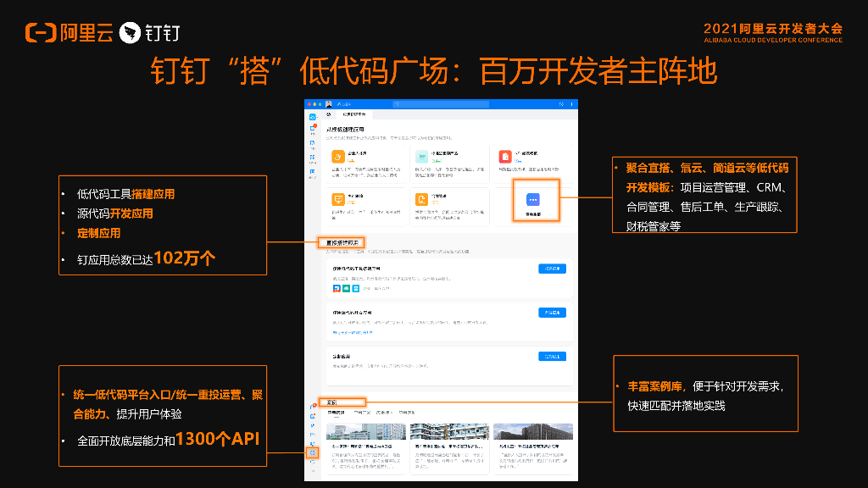
Task: Open the blue hyperlink inside the second creation card
Action: (x=352, y=332)
